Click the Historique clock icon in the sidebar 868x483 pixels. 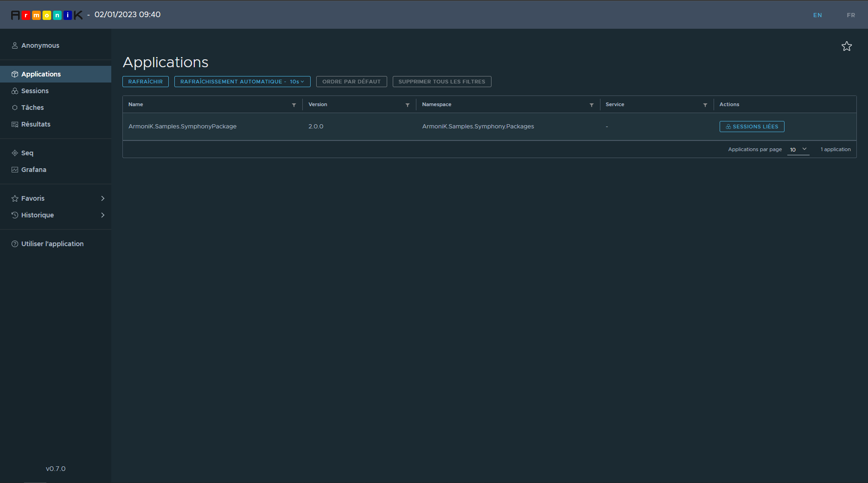15,215
